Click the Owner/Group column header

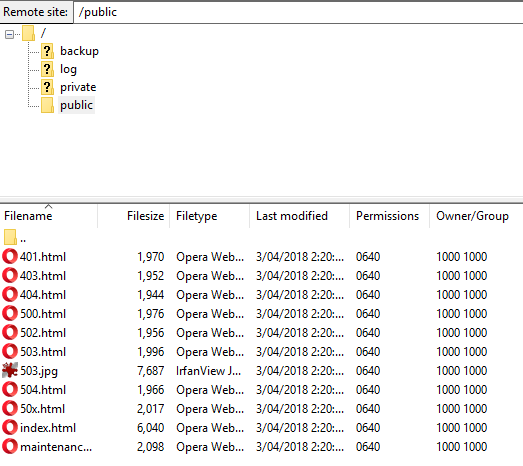(x=476, y=216)
